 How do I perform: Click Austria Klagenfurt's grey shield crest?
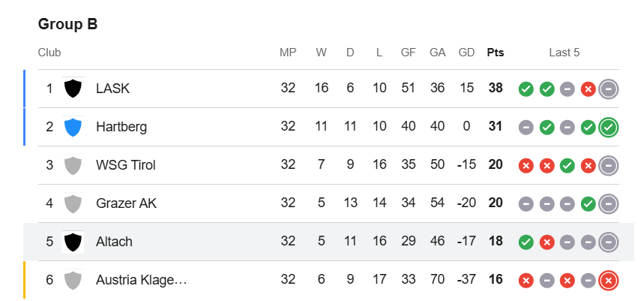pyautogui.click(x=73, y=280)
